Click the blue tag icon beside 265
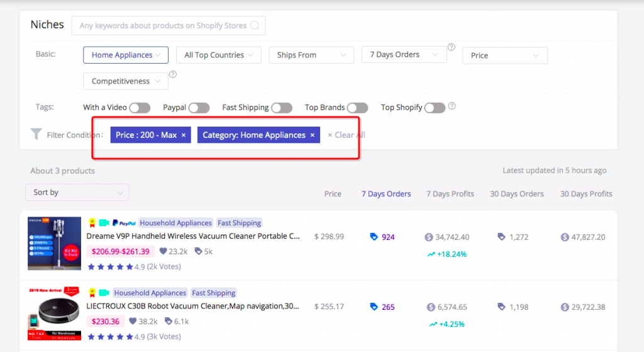The image size is (644, 352). [x=374, y=307]
